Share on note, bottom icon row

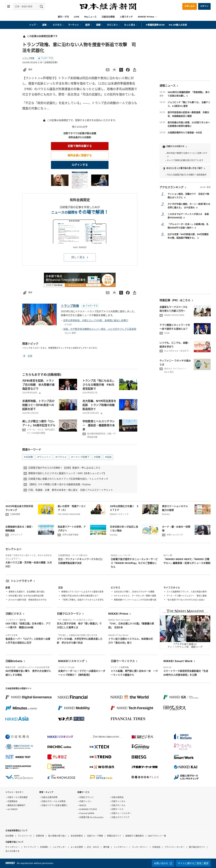coord(114,293)
